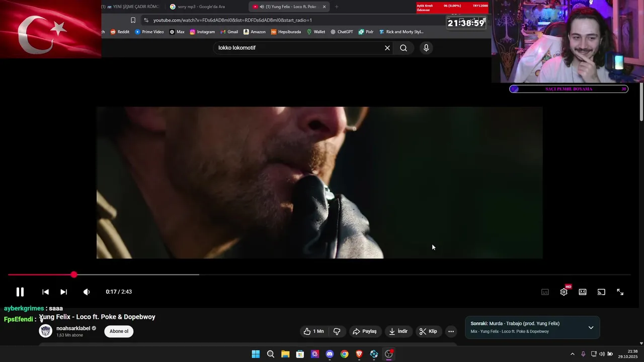Open the Pixlr bookmark

(366, 32)
